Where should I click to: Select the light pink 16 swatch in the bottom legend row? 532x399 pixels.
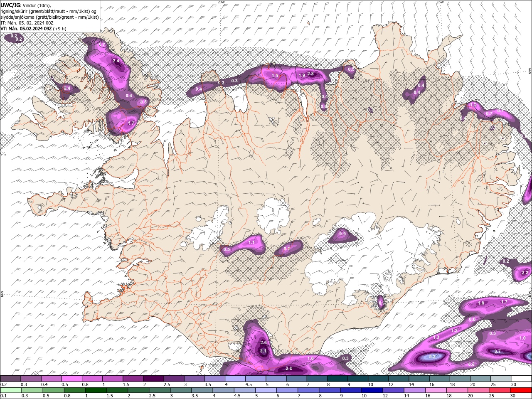pos(436,390)
